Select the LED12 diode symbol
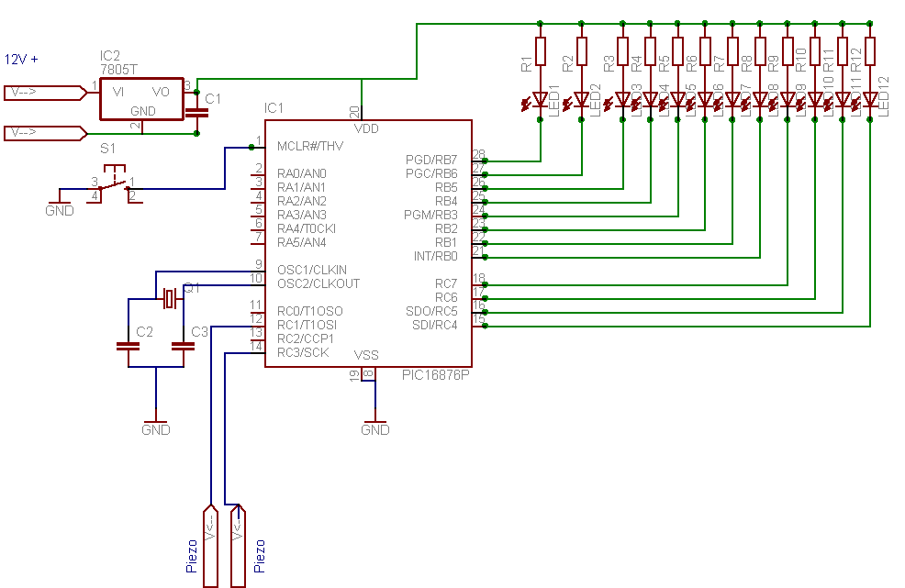The width and height of the screenshot is (905, 588). click(870, 100)
